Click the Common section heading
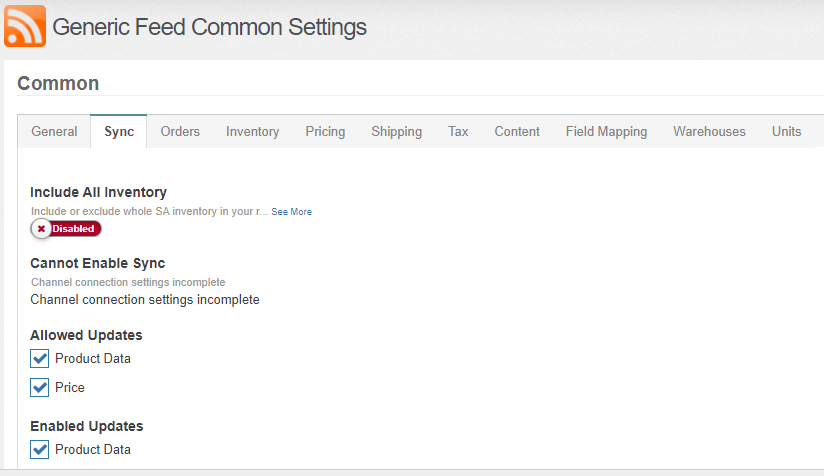 [x=58, y=84]
